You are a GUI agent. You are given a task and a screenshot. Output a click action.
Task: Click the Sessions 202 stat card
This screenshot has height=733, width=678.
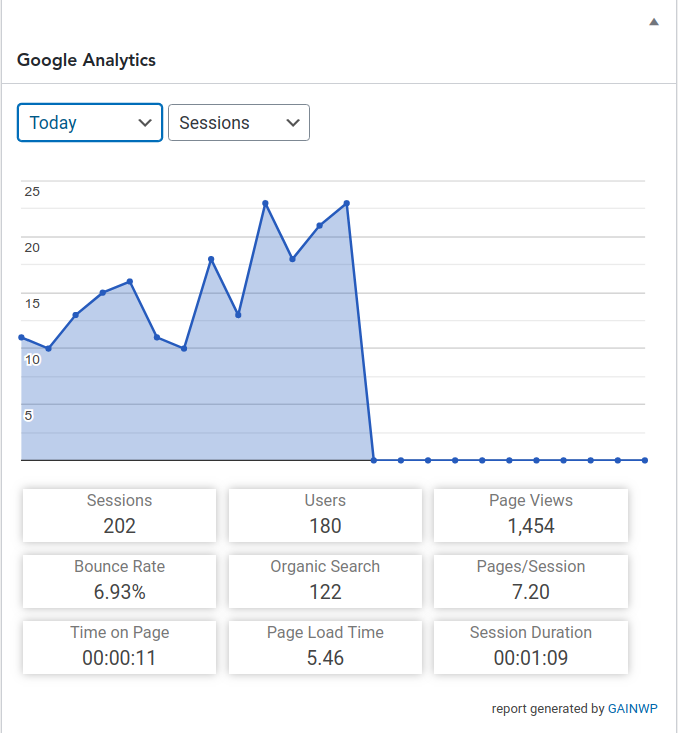coord(119,515)
